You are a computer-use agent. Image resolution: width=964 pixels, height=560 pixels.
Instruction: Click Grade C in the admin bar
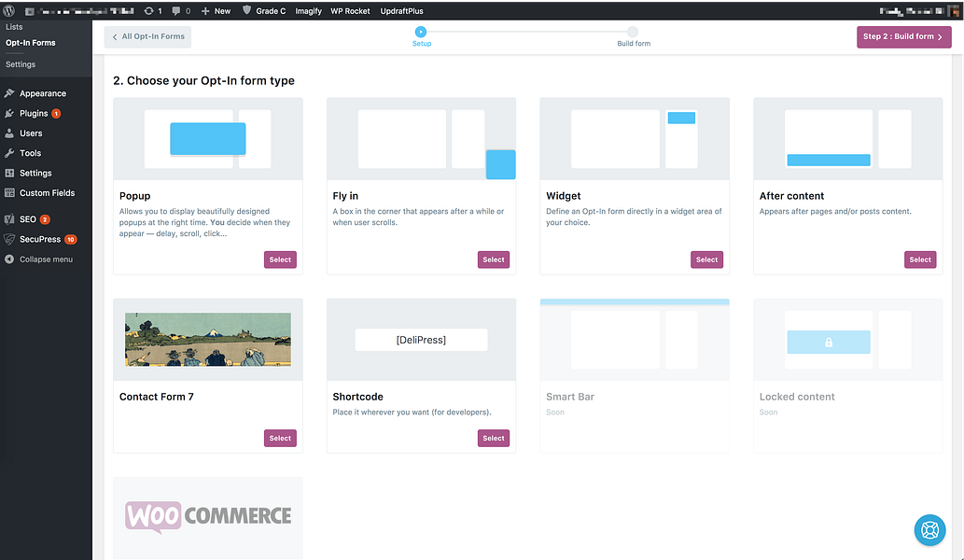pyautogui.click(x=271, y=11)
